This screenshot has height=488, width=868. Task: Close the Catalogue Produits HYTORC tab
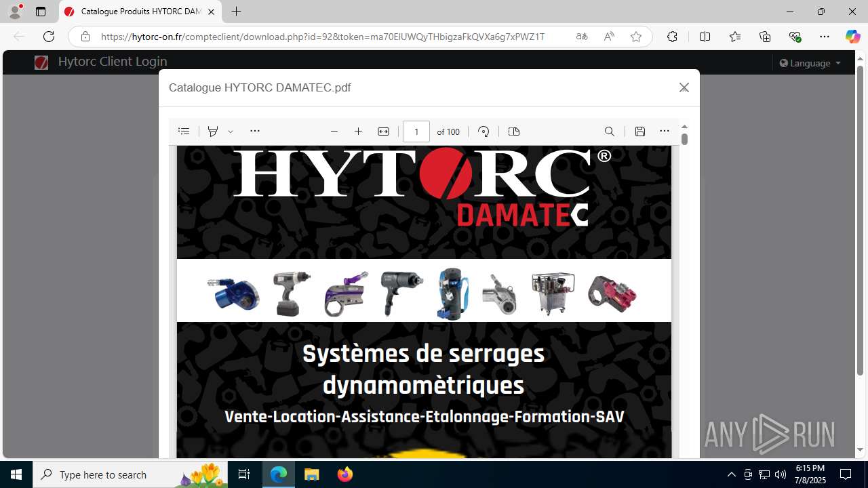(x=211, y=12)
